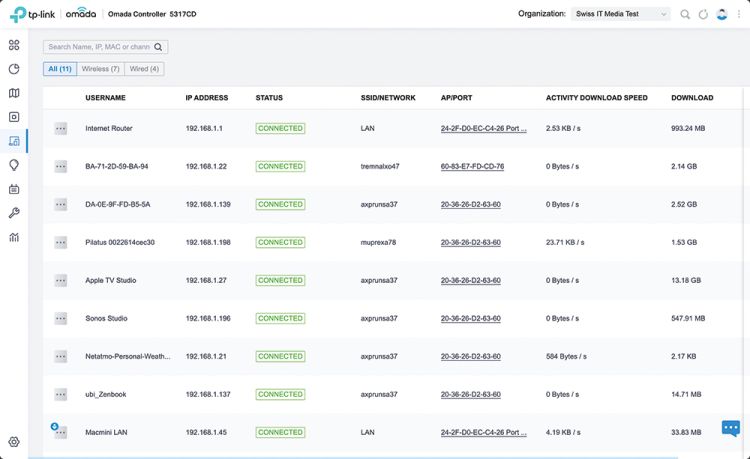Open AP link in Pilatus 0022614cec30 row
The width and height of the screenshot is (750, 459).
pyautogui.click(x=471, y=242)
